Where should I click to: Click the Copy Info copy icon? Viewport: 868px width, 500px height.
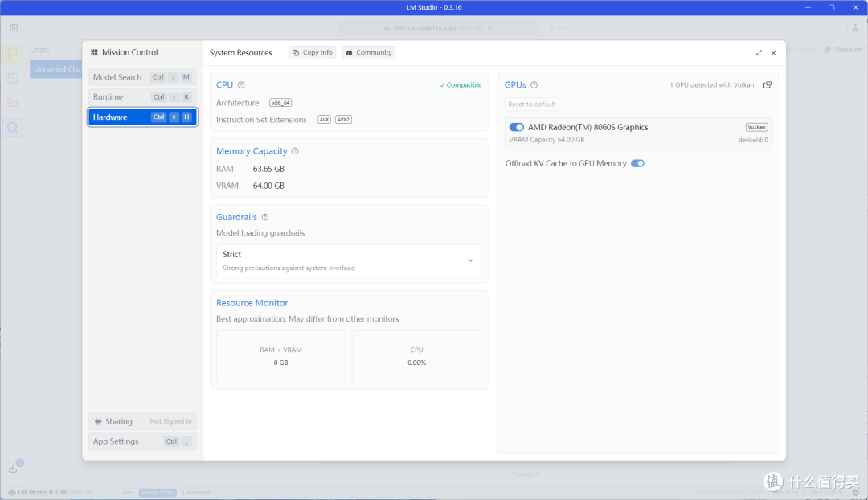pyautogui.click(x=296, y=52)
